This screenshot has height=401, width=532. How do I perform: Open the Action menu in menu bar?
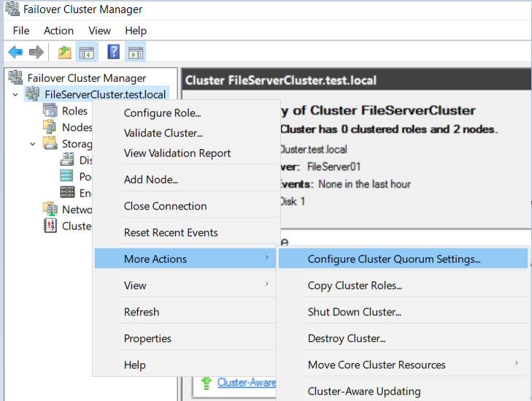(58, 31)
